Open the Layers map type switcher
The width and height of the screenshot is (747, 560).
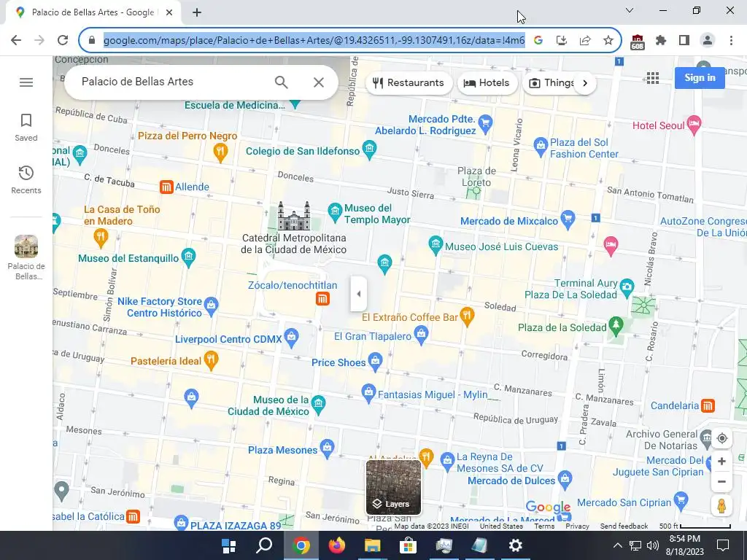tap(393, 487)
